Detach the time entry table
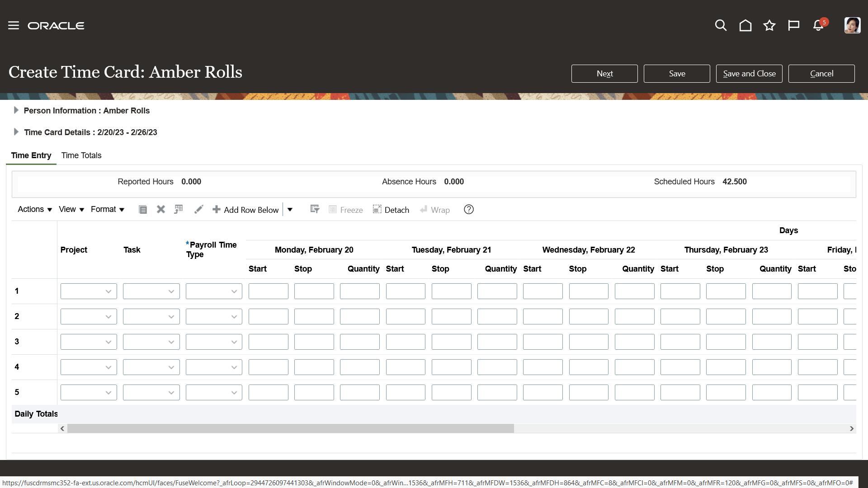 pyautogui.click(x=392, y=209)
